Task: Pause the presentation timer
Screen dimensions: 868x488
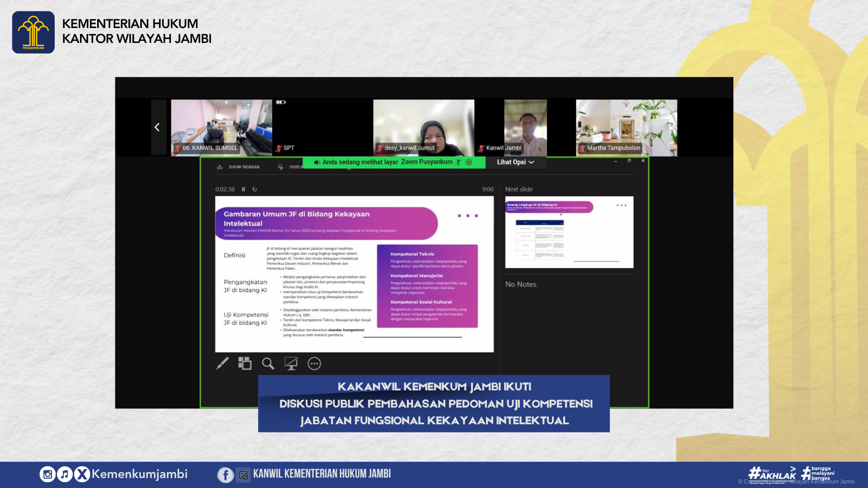Action: (x=243, y=189)
